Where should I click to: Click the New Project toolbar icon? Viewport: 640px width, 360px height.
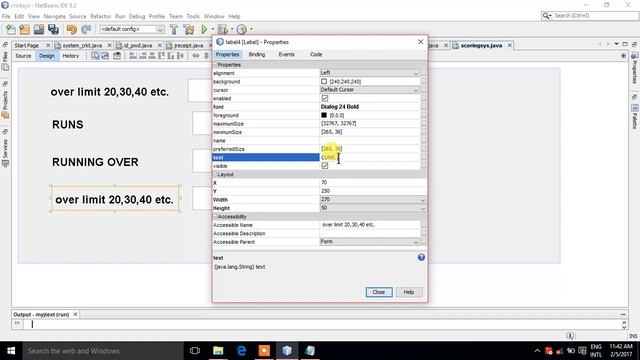click(x=24, y=29)
